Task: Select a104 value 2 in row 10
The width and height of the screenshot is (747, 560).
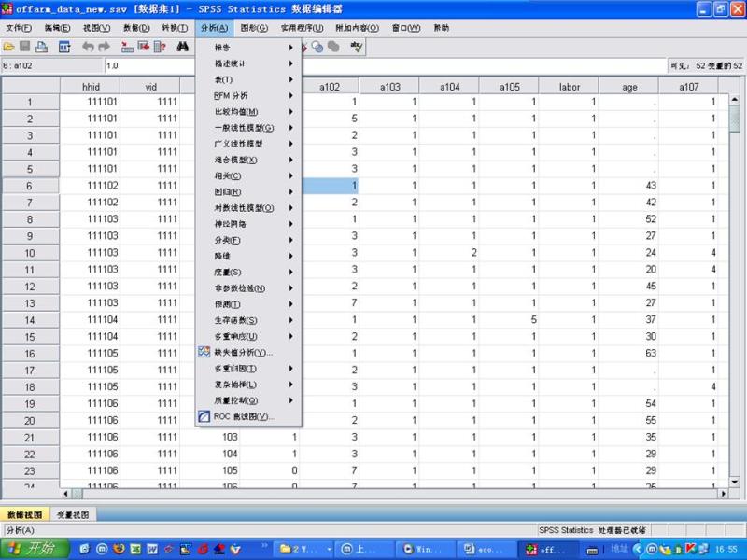Action: 449,252
